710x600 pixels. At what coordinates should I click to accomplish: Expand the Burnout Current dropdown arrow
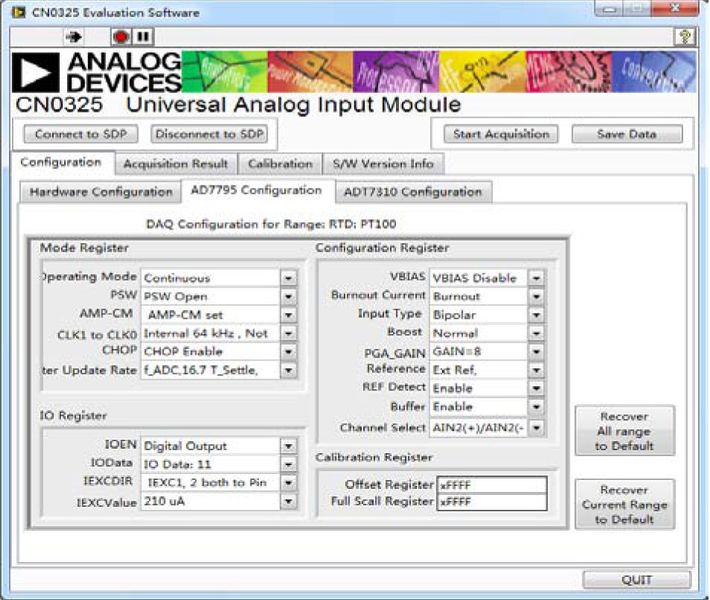coord(536,297)
